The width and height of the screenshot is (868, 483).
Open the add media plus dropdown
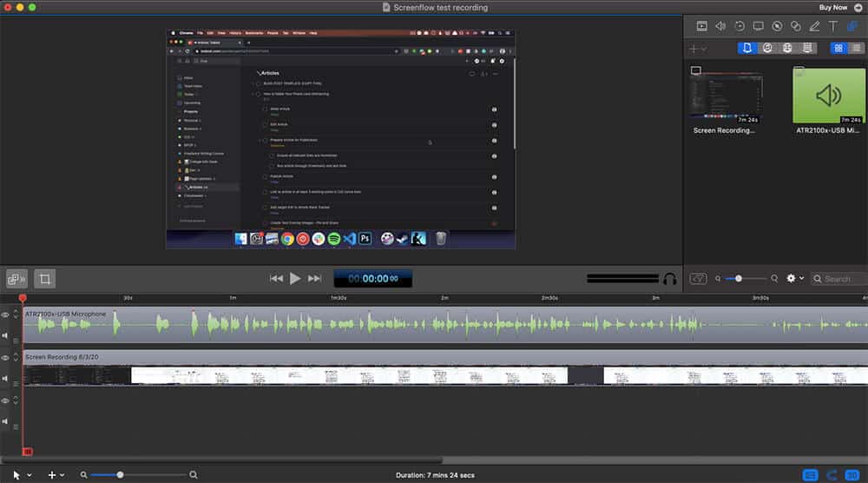click(x=697, y=49)
